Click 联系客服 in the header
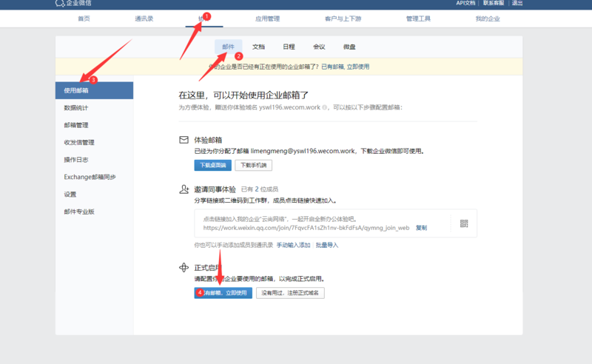 click(x=494, y=3)
